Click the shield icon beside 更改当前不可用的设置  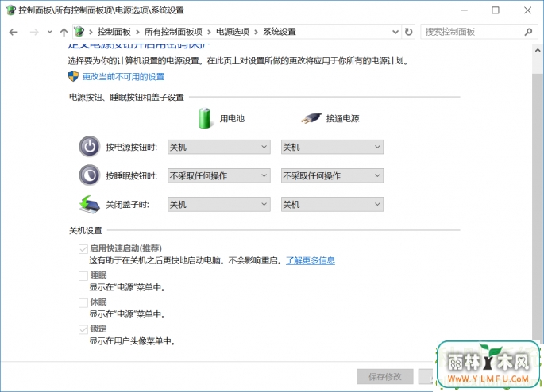pyautogui.click(x=73, y=76)
